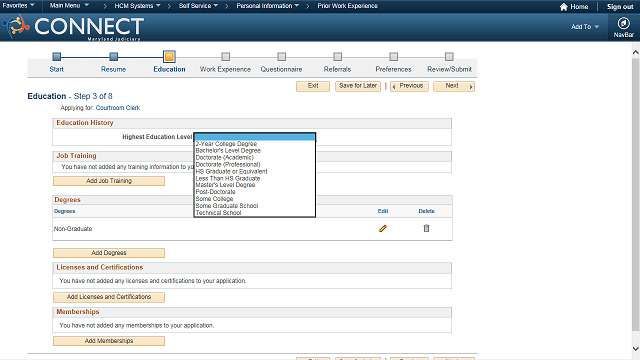Image resolution: width=640 pixels, height=360 pixels.
Task: Click the Add Degrees button
Action: [109, 253]
